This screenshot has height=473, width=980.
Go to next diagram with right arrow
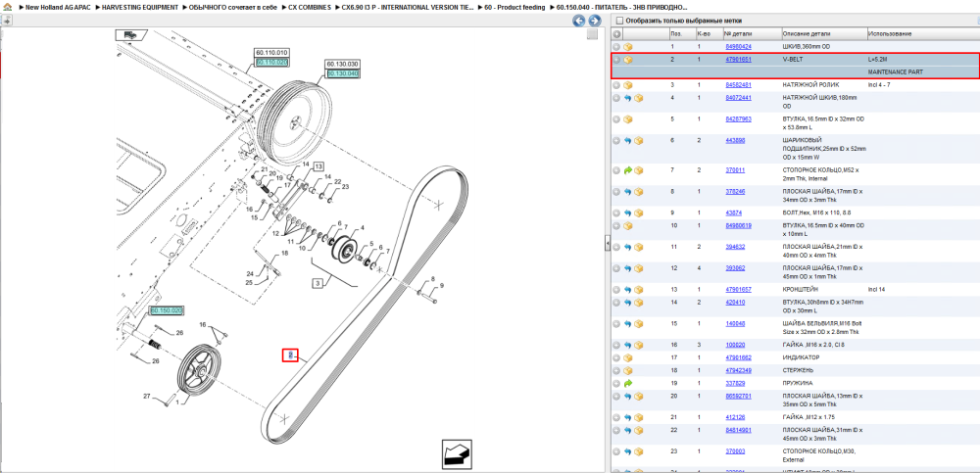point(595,21)
